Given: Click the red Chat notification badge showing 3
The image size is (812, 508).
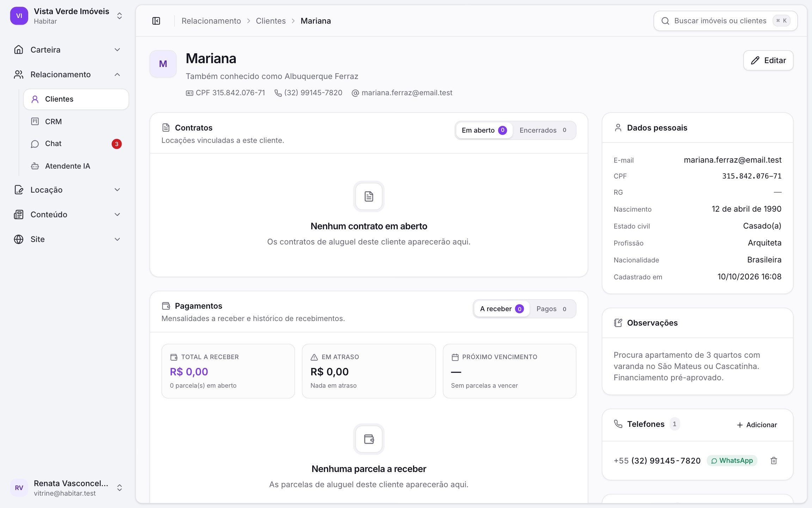Looking at the screenshot, I should [x=117, y=144].
